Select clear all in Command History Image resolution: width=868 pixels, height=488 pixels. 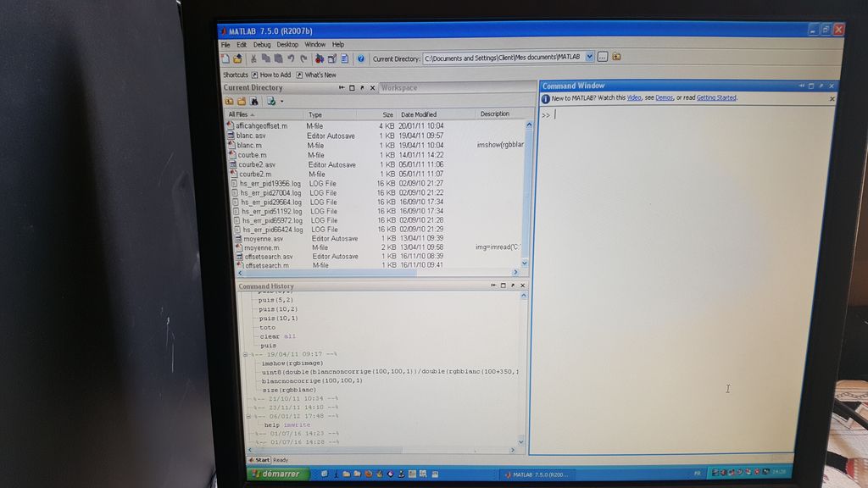coord(278,336)
